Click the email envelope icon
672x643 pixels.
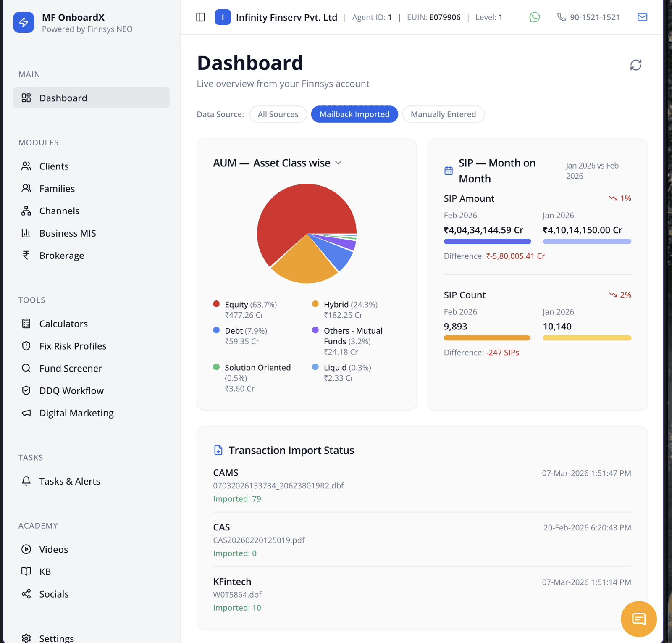pos(642,17)
